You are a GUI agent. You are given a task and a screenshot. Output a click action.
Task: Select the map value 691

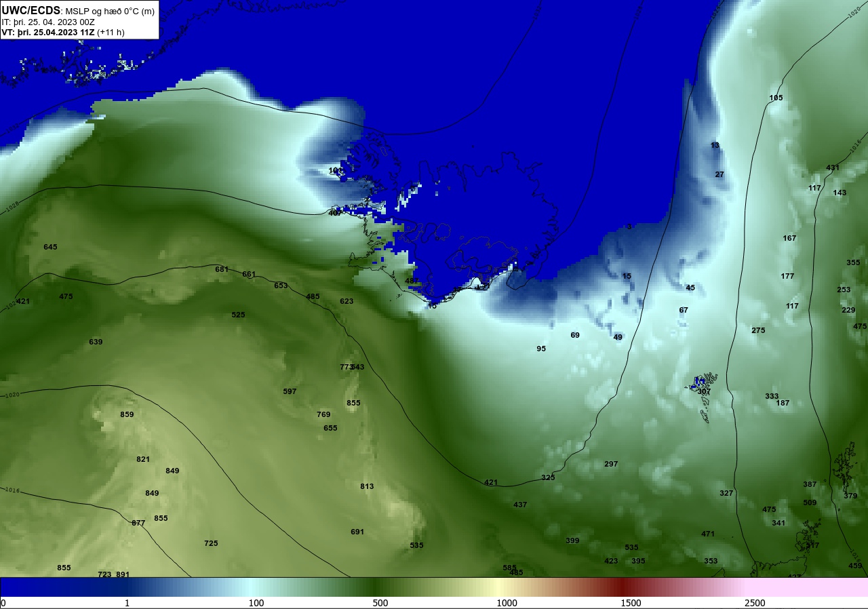coord(357,532)
